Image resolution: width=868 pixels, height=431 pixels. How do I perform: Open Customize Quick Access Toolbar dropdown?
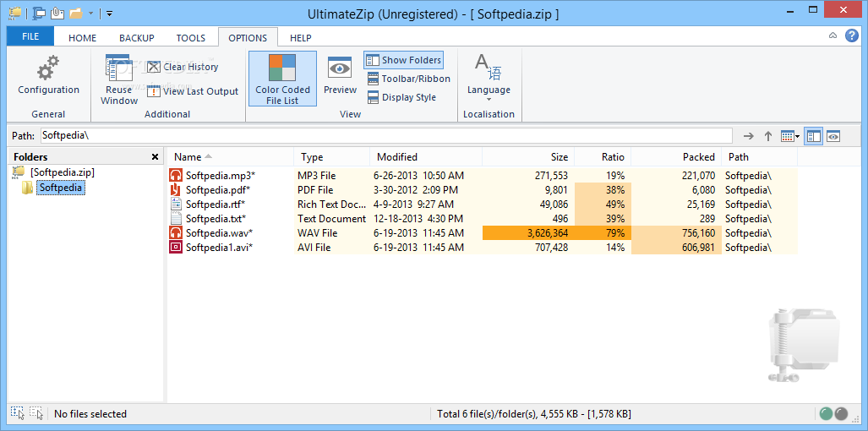(x=109, y=13)
